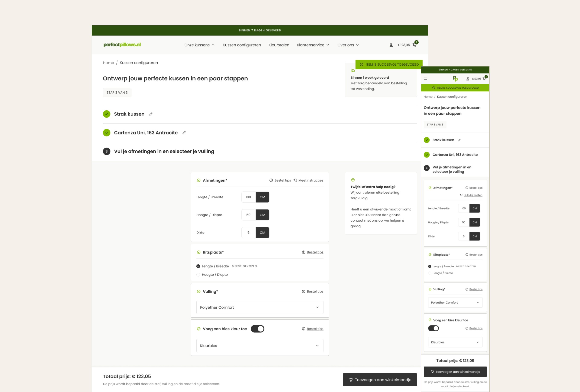This screenshot has width=580, height=392.
Task: Go to Kussen configureren in navigation
Action: [242, 45]
